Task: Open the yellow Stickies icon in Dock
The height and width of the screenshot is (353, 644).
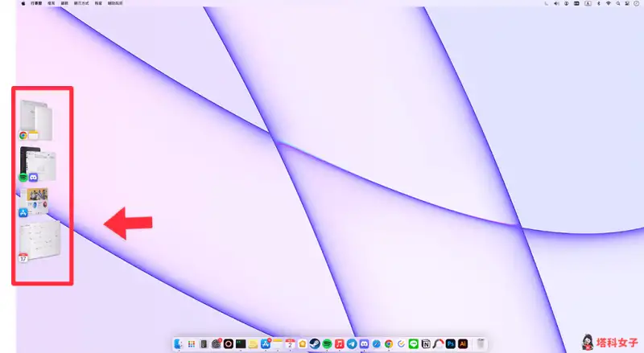Action: pyautogui.click(x=253, y=343)
